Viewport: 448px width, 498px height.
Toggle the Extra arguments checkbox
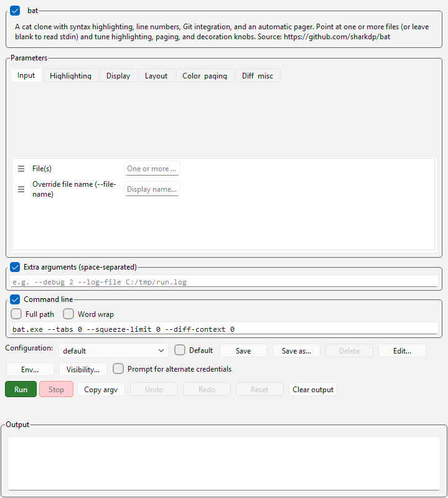tap(15, 267)
